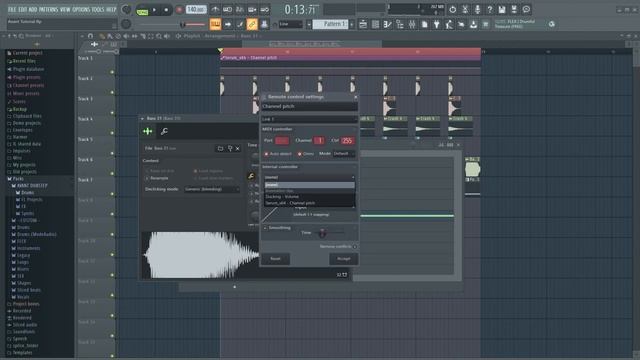Click the help question mark icon
Image resolution: width=640 pixels, height=360 pixels.
(489, 9)
